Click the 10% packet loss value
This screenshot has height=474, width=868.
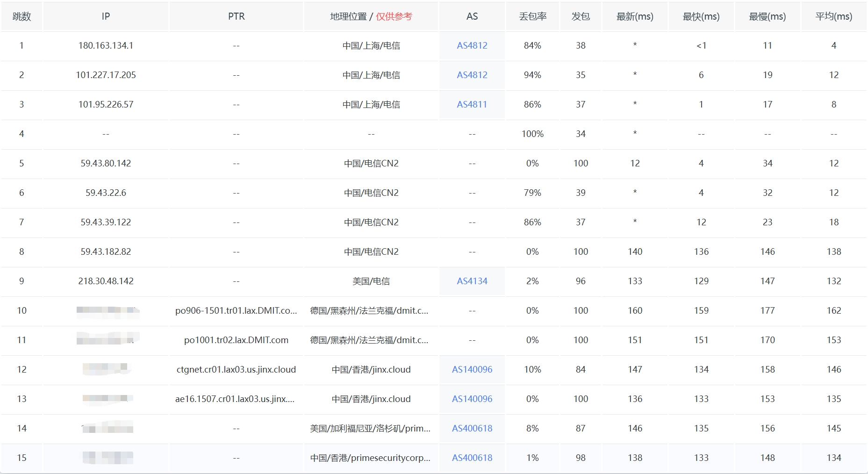pos(532,369)
